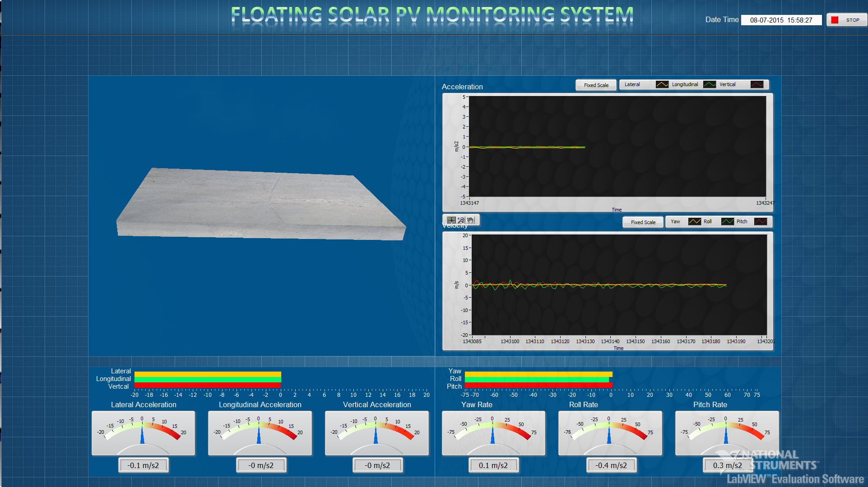Toggle Fixed Scale for Velocity graph
This screenshot has width=868, height=487.
(x=643, y=222)
